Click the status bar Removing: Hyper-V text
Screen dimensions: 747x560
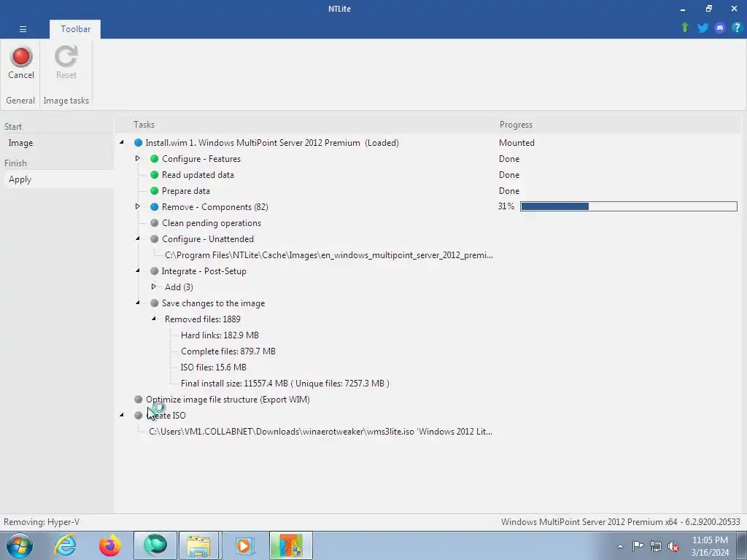click(42, 522)
